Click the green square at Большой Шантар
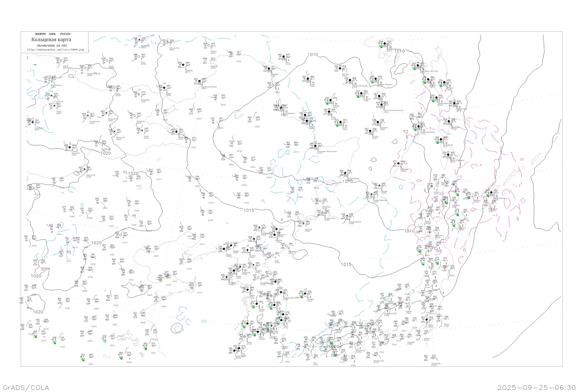This screenshot has height=392, width=588. pos(381,47)
